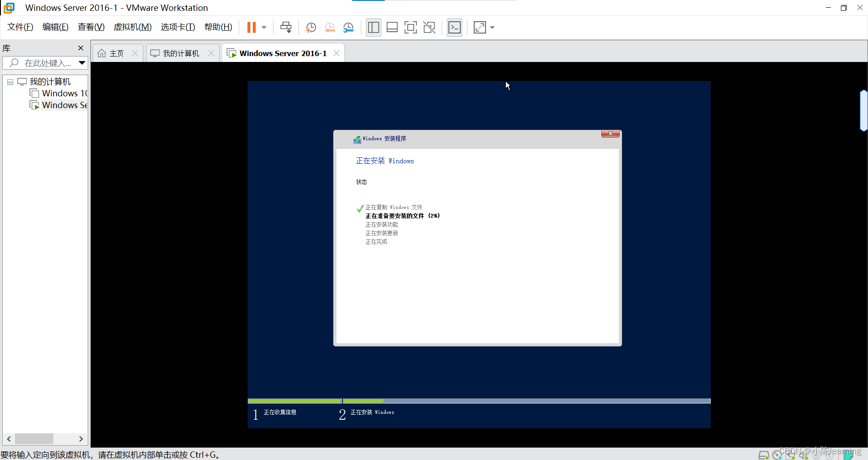Take a snapshot of this virtual machine
This screenshot has height=460, width=868.
(311, 28)
